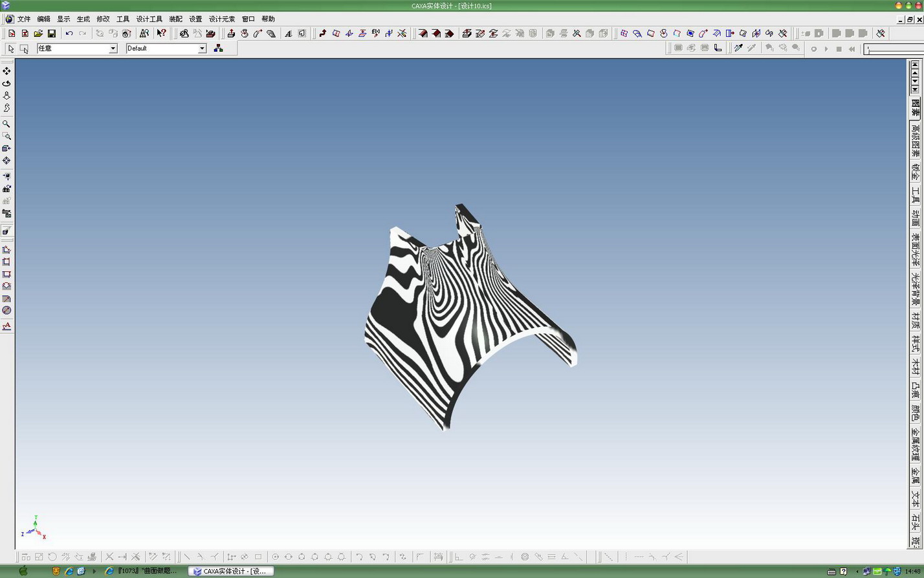Image resolution: width=924 pixels, height=578 pixels.
Task: Switch to 『1073』曲面做题 browser taskbar window
Action: 141,571
